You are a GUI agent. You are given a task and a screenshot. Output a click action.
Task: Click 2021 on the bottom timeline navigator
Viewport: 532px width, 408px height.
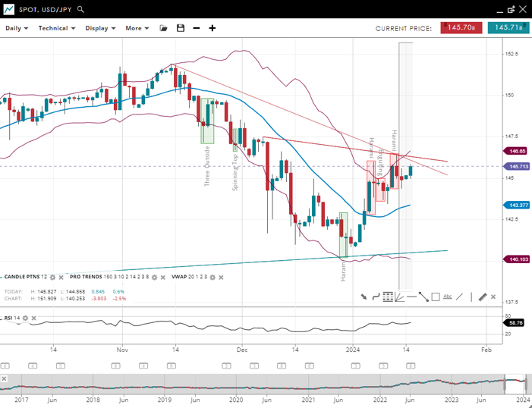coord(308,399)
